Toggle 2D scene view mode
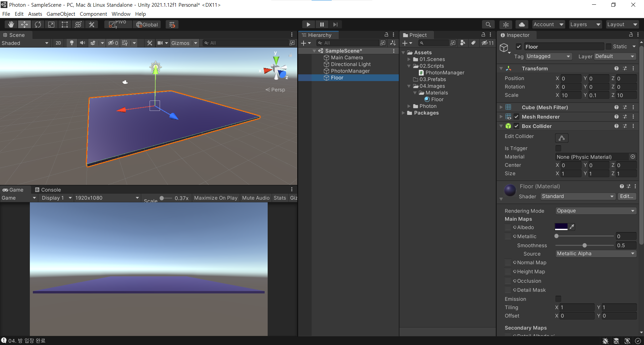Screen dimensions: 644x345 tap(58, 43)
